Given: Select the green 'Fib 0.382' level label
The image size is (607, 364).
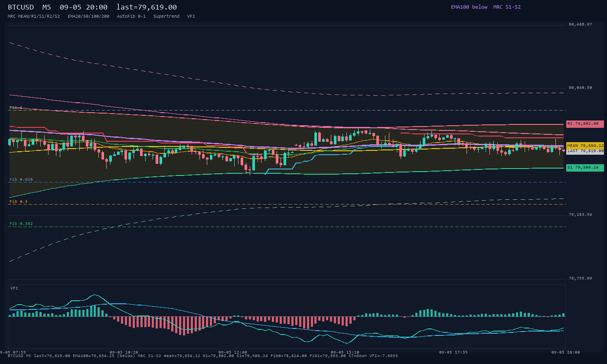Looking at the screenshot, I should (x=21, y=224).
